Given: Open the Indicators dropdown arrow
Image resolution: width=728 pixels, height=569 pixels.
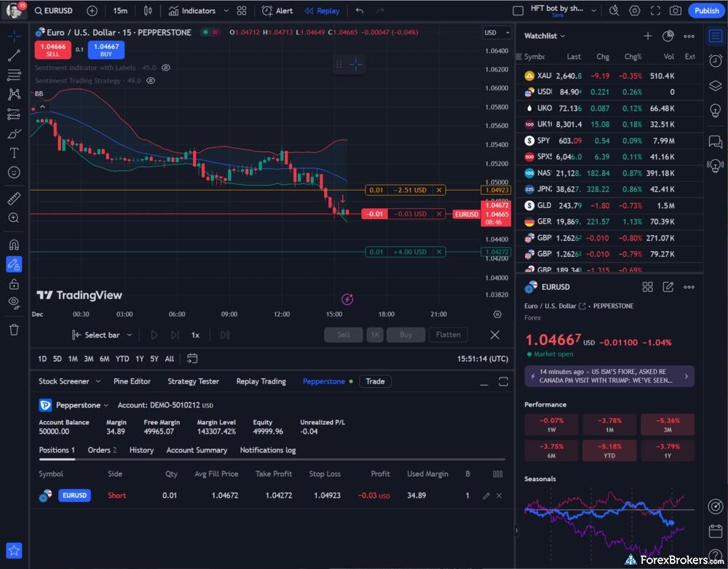Looking at the screenshot, I should (x=226, y=11).
